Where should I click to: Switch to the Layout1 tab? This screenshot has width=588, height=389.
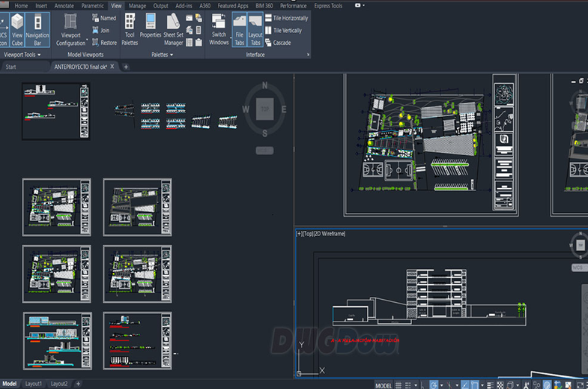pyautogui.click(x=34, y=384)
